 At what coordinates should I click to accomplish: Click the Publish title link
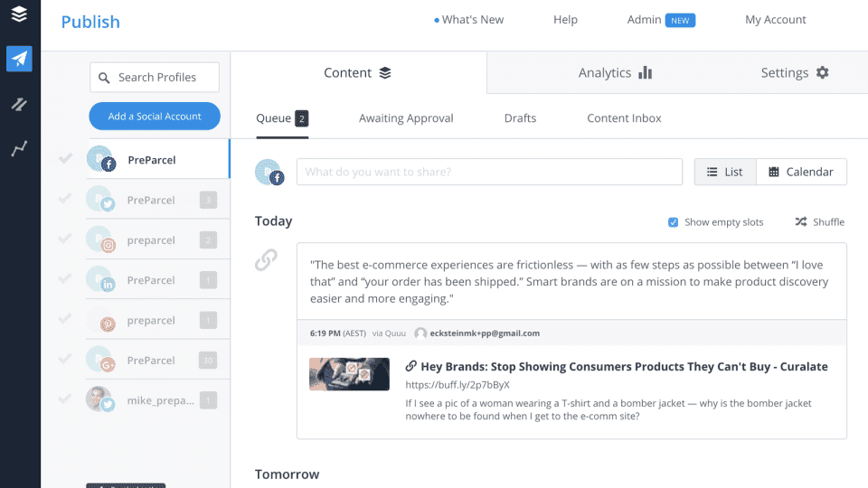pyautogui.click(x=90, y=22)
